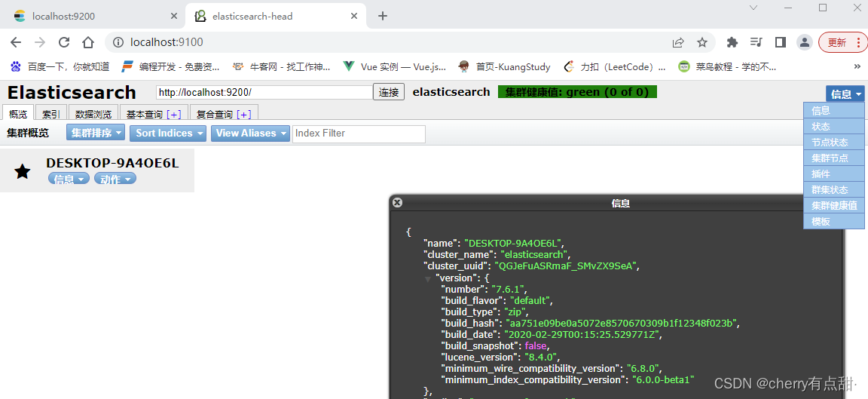Select the 概览 tab
Viewport: 868px width, 399px height.
pyautogui.click(x=18, y=114)
